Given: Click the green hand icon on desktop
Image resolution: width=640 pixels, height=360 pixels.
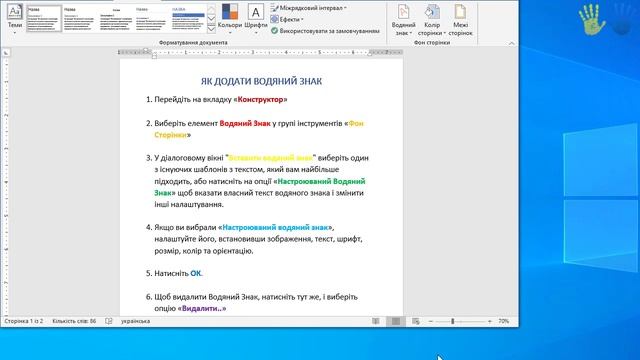Looking at the screenshot, I should [x=591, y=20].
